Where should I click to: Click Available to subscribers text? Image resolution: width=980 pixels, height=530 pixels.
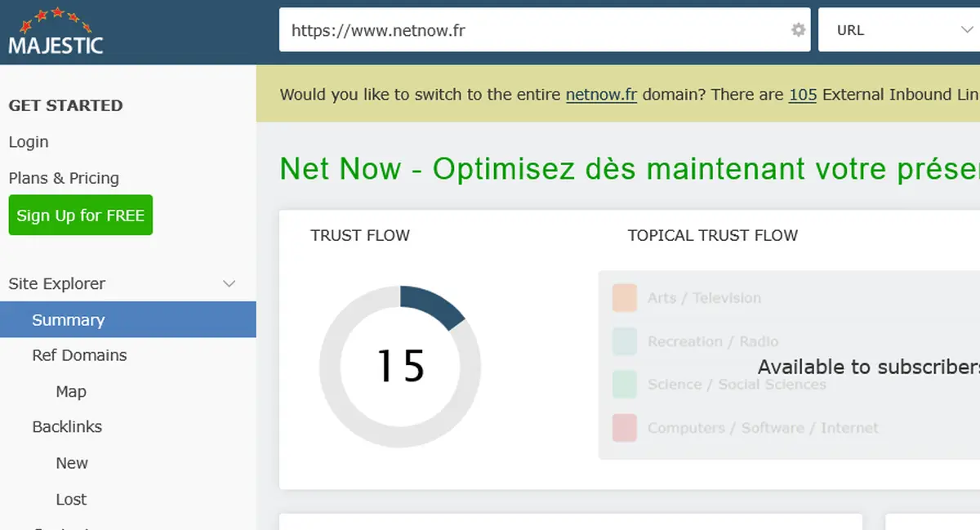[869, 367]
